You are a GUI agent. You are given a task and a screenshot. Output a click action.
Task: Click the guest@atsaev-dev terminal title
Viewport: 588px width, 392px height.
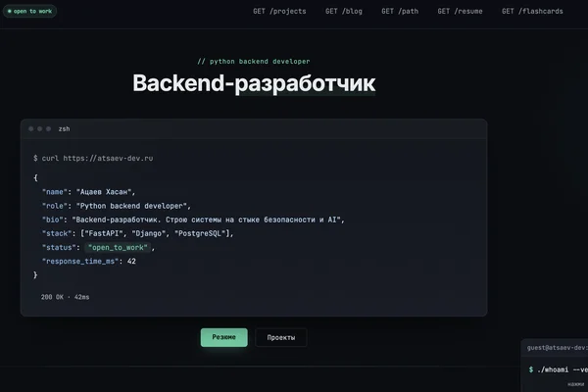point(558,348)
